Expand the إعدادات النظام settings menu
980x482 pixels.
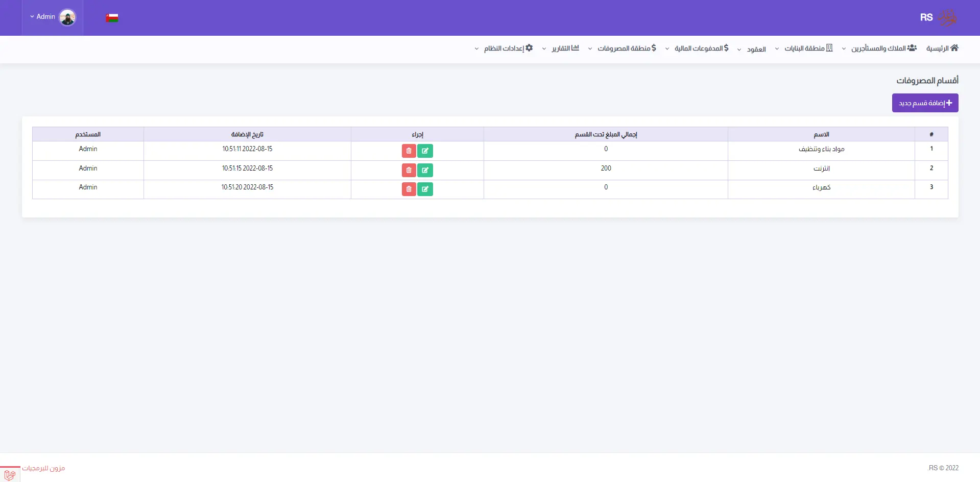point(504,49)
